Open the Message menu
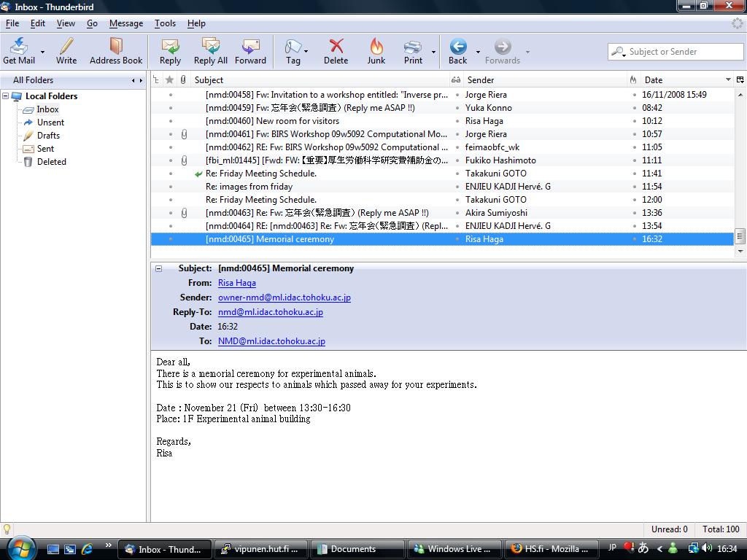Screen dimensions: 747x560 tap(126, 23)
